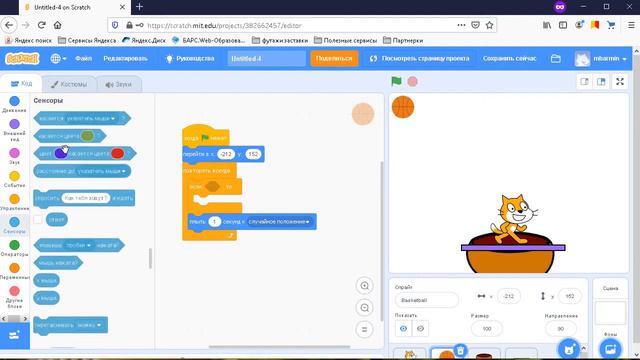Viewport: 640px width, 360px height.
Task: Open Руководства tutorials
Action: [x=190, y=58]
